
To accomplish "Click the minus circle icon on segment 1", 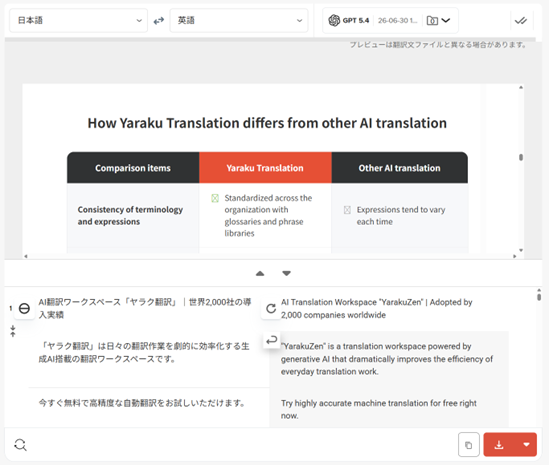I will (24, 309).
